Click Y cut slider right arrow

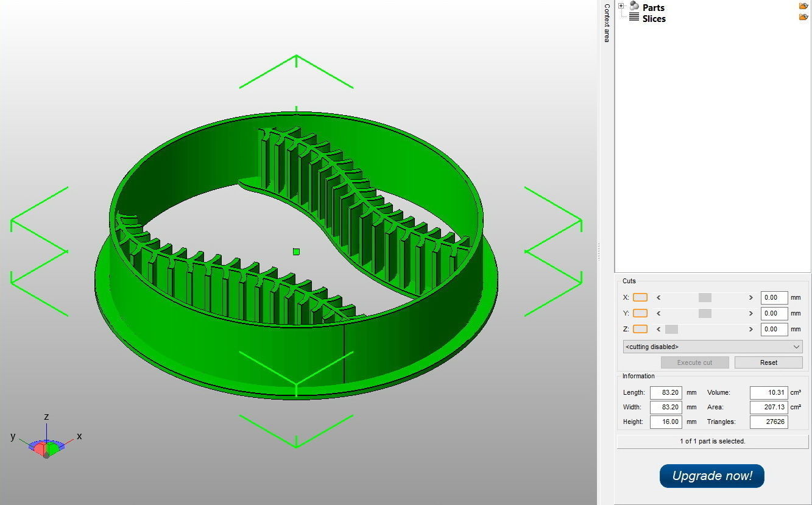pos(751,313)
